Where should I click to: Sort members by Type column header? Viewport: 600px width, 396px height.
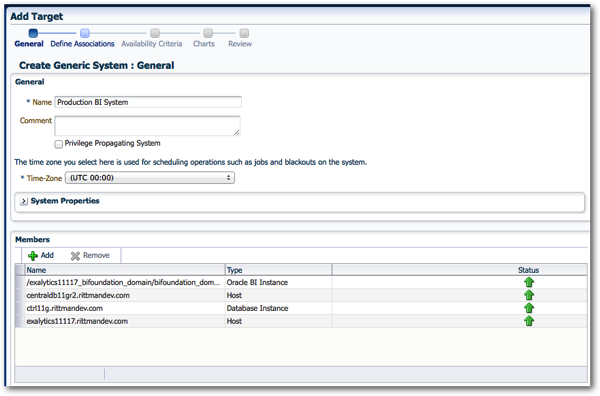pos(278,270)
